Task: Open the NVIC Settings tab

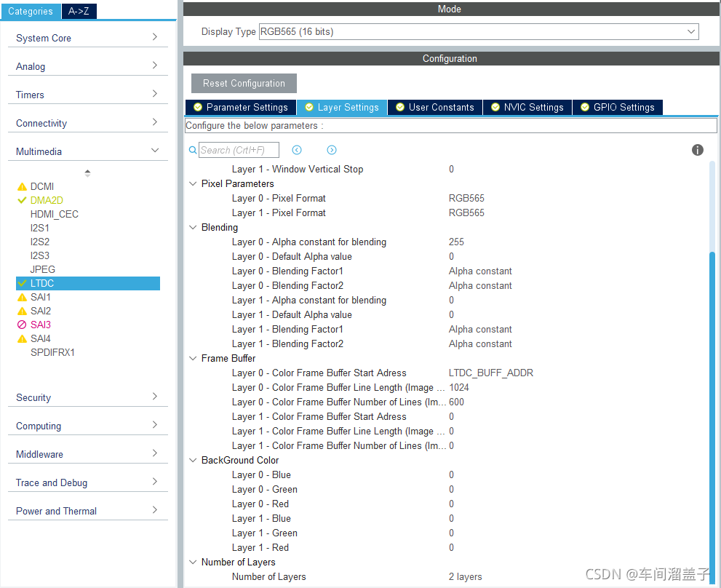Action: (527, 107)
